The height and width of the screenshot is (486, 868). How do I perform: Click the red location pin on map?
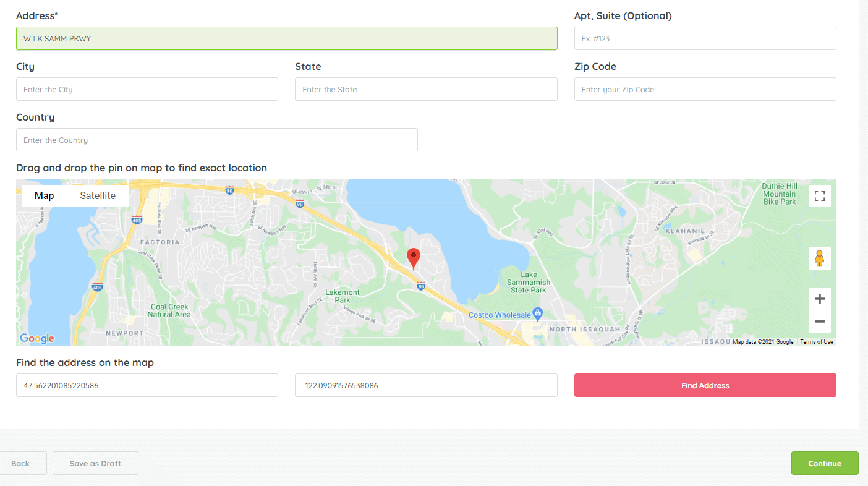(x=414, y=257)
